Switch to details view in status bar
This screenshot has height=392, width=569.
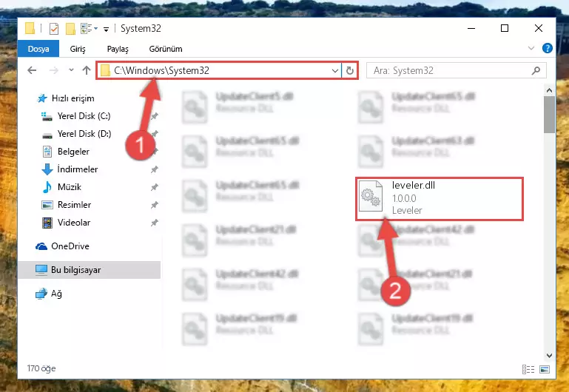click(x=528, y=369)
